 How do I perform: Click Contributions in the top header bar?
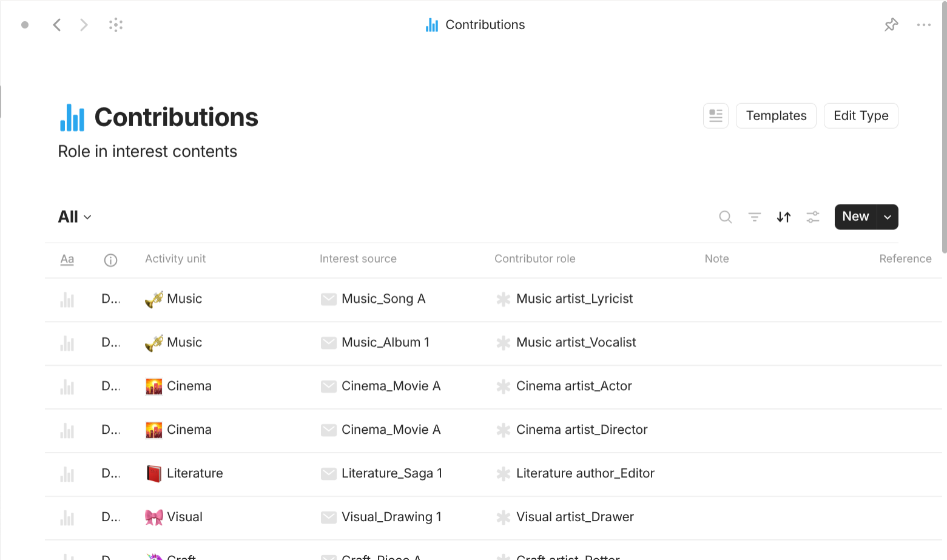click(x=485, y=24)
